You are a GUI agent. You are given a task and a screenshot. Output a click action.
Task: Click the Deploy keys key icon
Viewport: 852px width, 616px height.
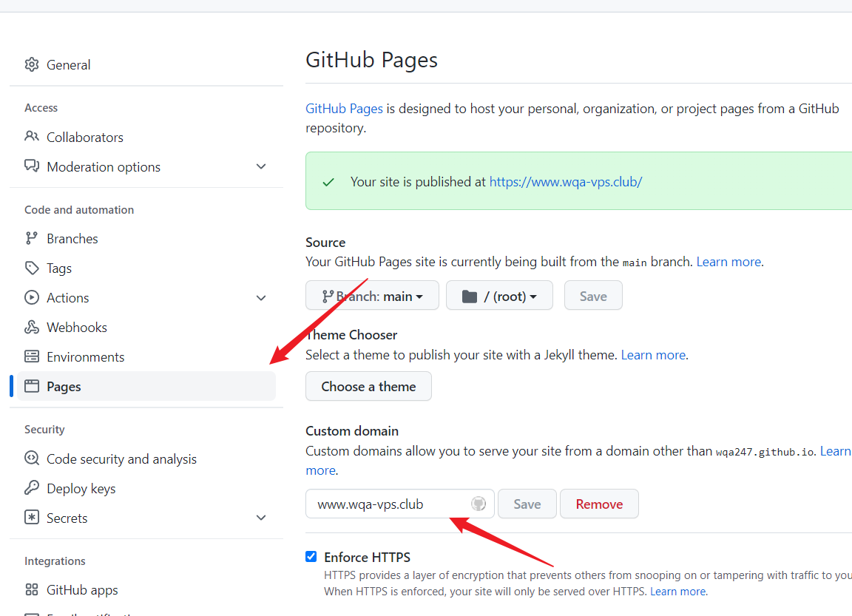(32, 488)
